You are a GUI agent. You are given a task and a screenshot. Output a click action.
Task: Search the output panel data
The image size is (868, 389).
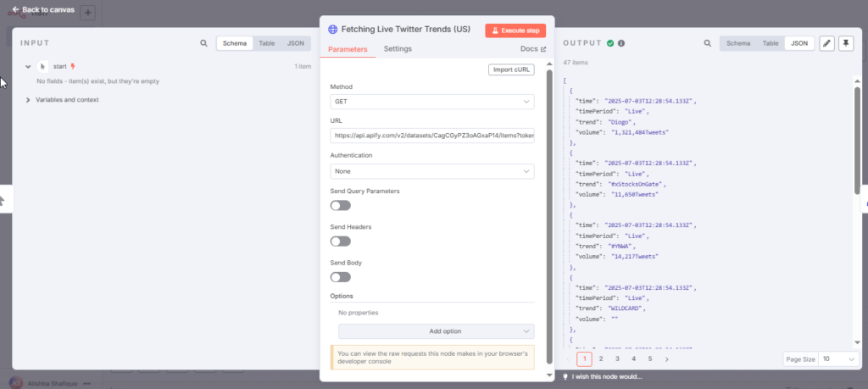pos(707,43)
